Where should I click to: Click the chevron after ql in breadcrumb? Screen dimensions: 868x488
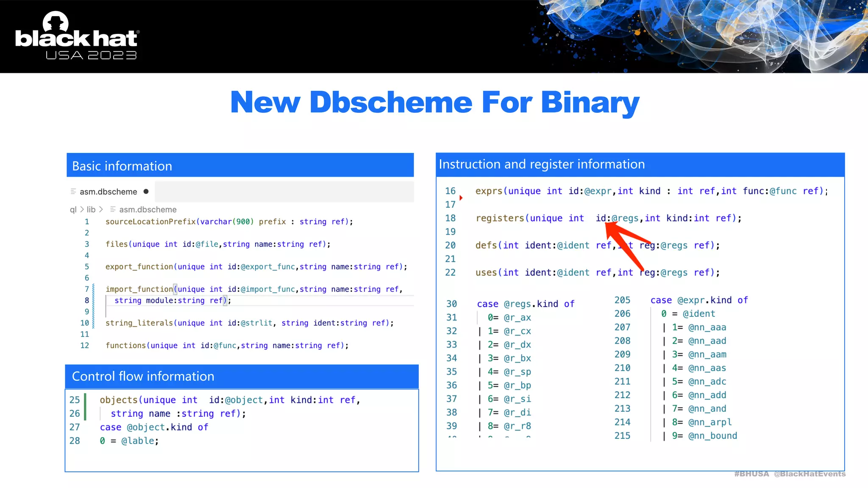pos(82,209)
